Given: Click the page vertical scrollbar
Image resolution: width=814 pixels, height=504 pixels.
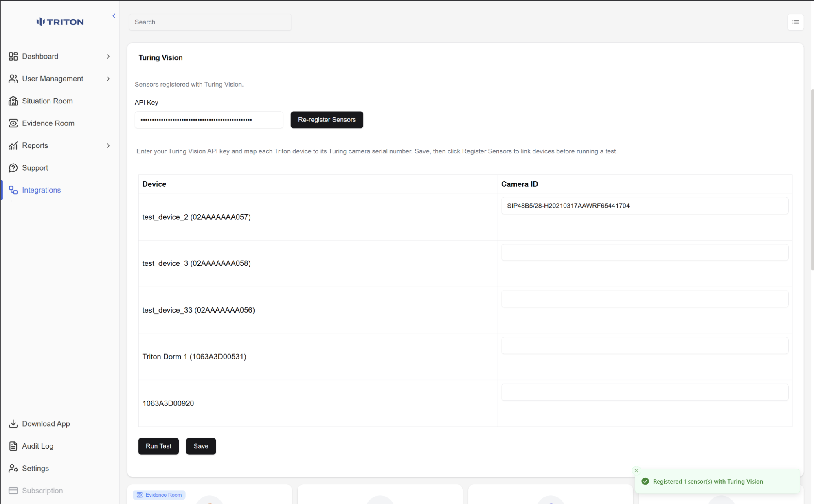Looking at the screenshot, I should pyautogui.click(x=812, y=179).
